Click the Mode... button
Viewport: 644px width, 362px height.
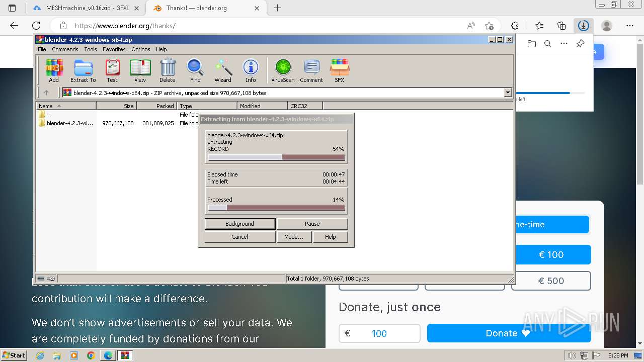pyautogui.click(x=294, y=237)
